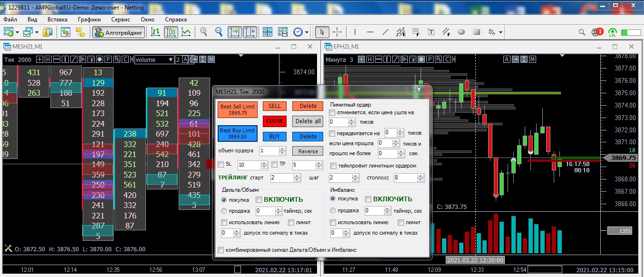Toggle chart auto-scroll to the end
The width and height of the screenshot is (644, 277).
[x=234, y=32]
